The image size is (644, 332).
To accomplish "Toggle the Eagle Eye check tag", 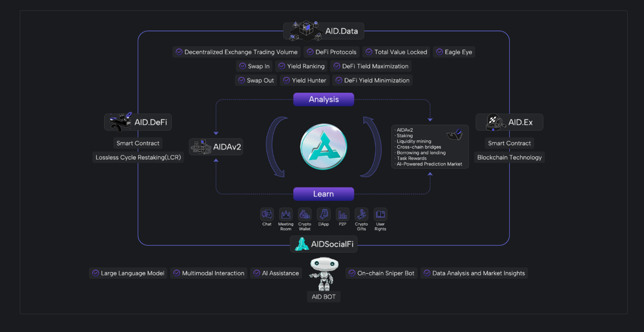I will pyautogui.click(x=454, y=52).
